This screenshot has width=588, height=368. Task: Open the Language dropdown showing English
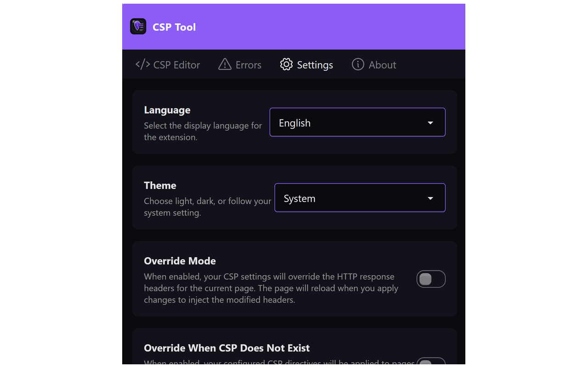pyautogui.click(x=357, y=122)
